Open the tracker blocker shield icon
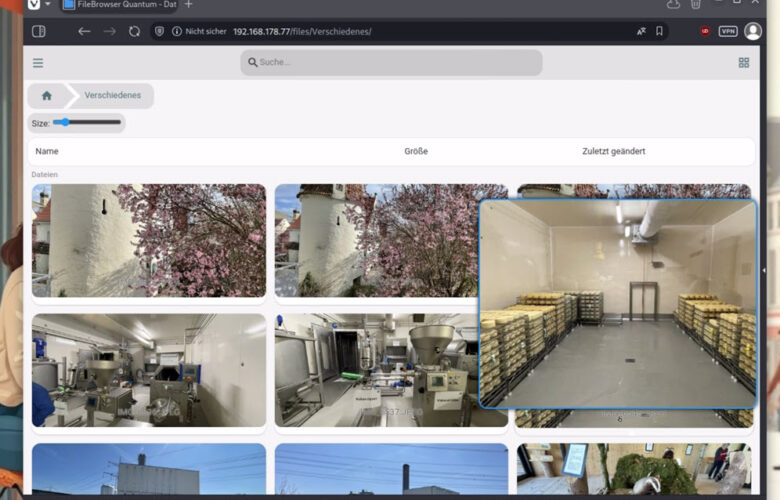780x500 pixels. pyautogui.click(x=159, y=31)
